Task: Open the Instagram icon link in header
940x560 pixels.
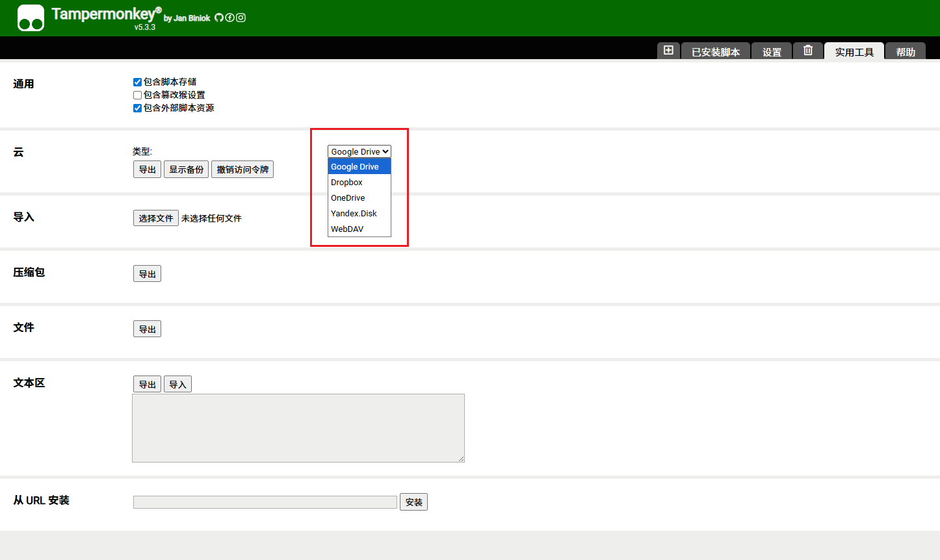Action: (241, 18)
